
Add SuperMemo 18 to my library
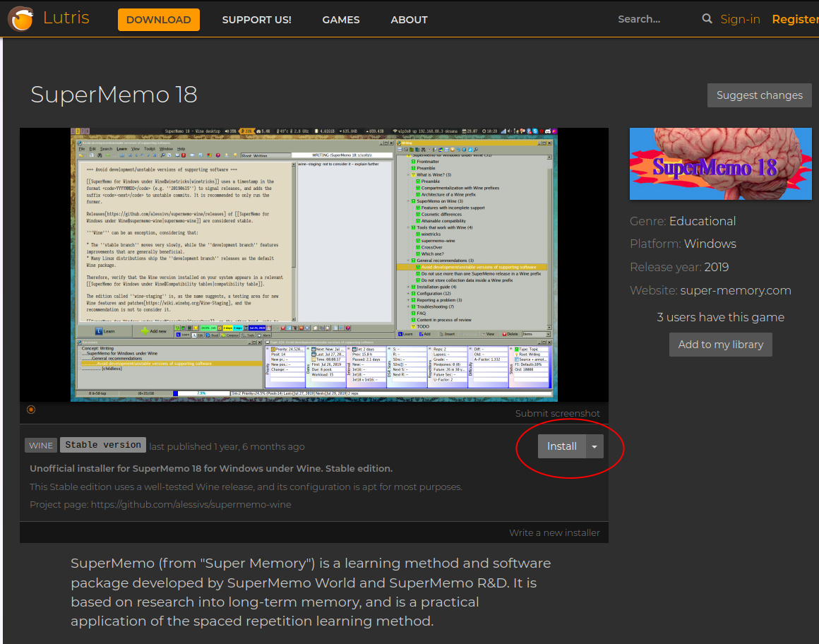point(720,345)
